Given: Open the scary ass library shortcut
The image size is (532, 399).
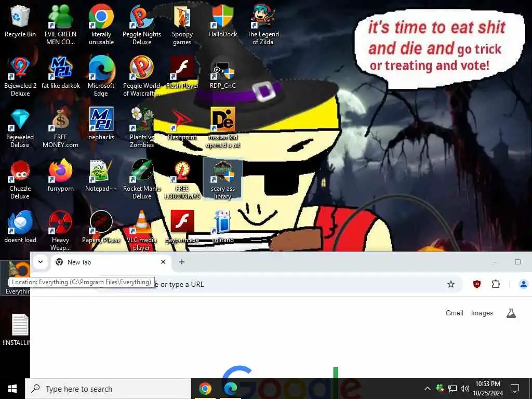Looking at the screenshot, I should [x=222, y=179].
